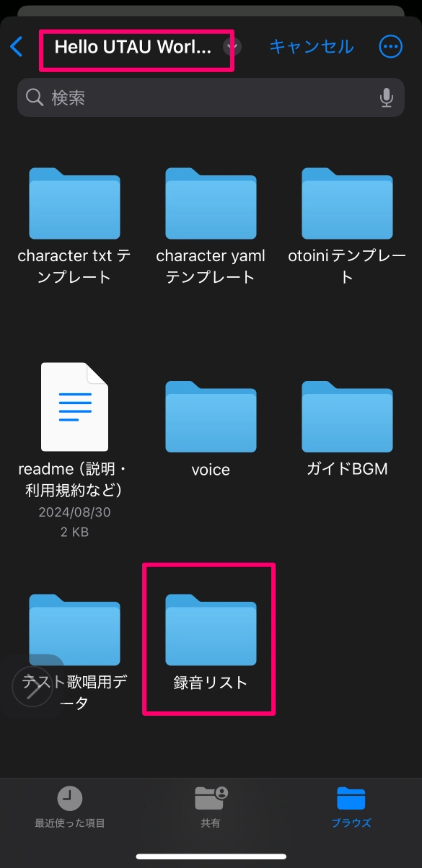Viewport: 422px width, 868px height.
Task: Tap the キャンセル button
Action: coord(312,47)
